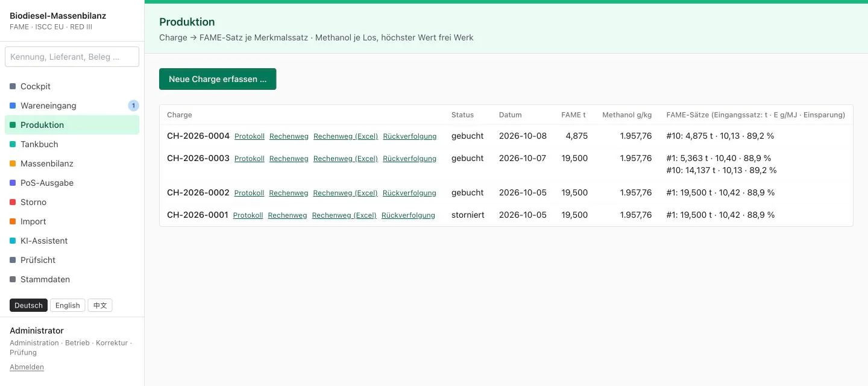Click the Administrator user name

click(x=37, y=331)
